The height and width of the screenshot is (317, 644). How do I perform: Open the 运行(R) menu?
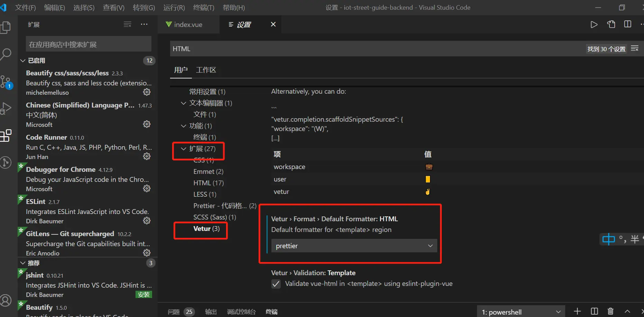tap(174, 8)
